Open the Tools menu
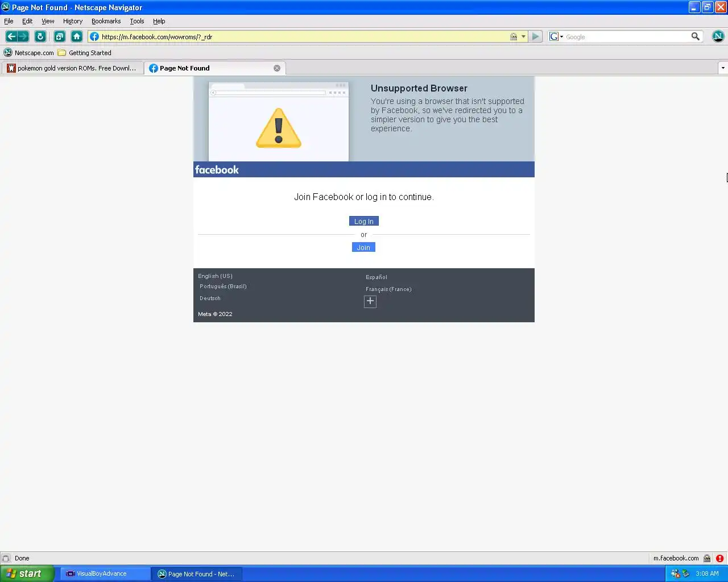The image size is (728, 582). [x=136, y=21]
